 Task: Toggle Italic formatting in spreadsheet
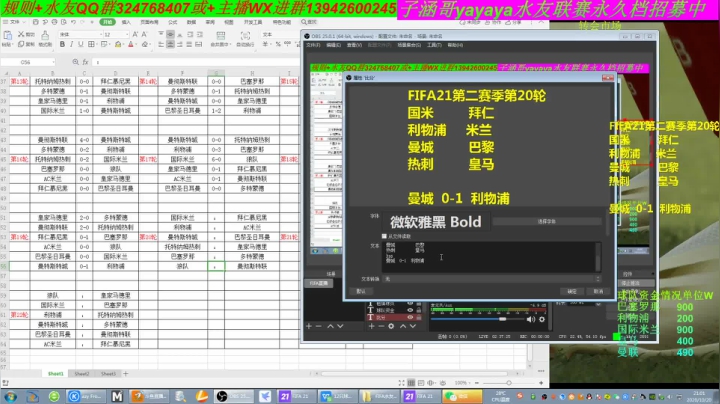72,45
